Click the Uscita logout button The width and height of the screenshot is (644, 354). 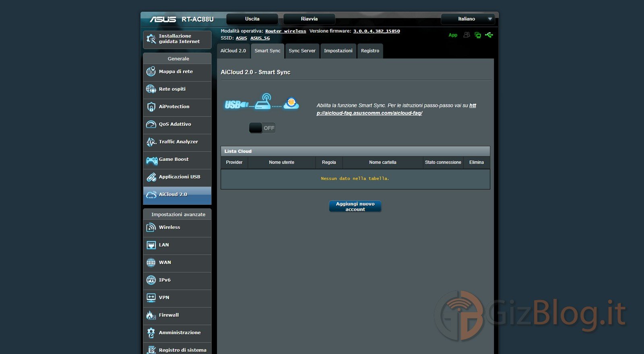click(x=252, y=19)
